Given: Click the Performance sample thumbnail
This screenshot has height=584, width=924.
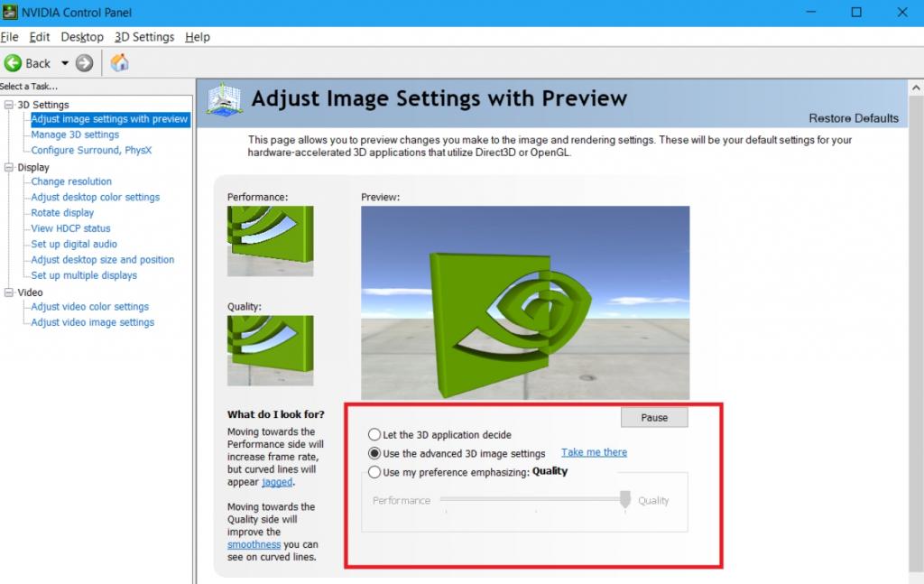Looking at the screenshot, I should click(271, 241).
